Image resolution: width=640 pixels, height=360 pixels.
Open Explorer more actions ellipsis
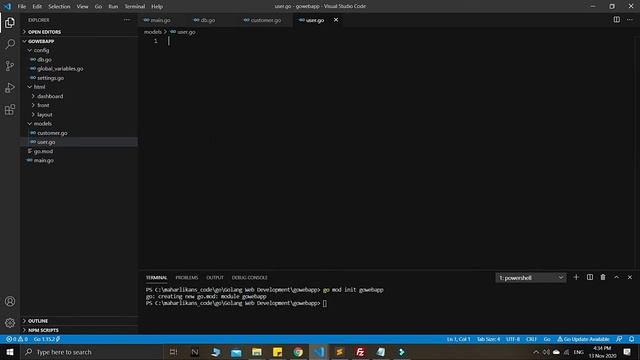(127, 20)
